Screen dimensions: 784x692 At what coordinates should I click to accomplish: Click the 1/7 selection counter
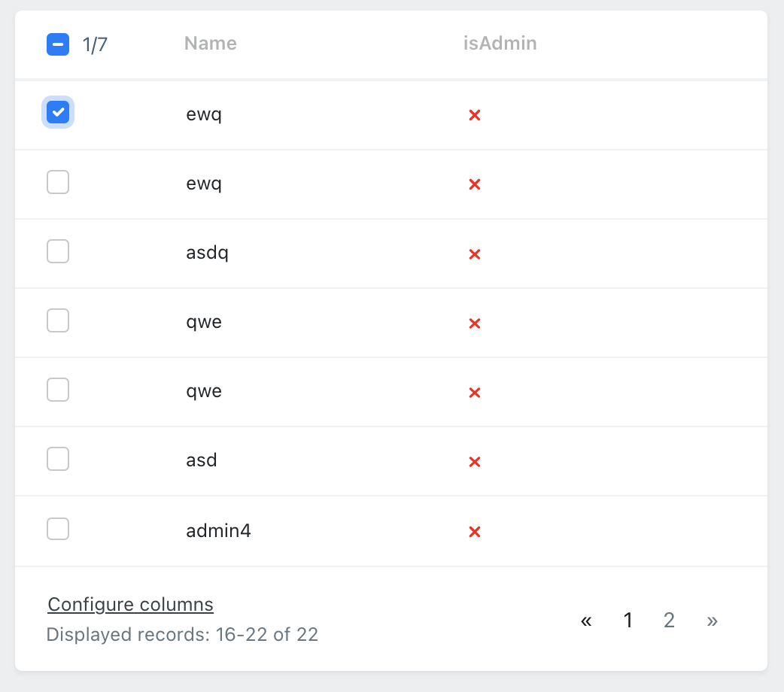tap(95, 45)
